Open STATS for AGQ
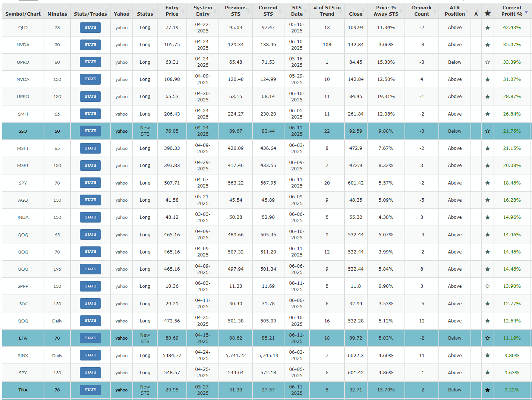The image size is (532, 400). 90,200
